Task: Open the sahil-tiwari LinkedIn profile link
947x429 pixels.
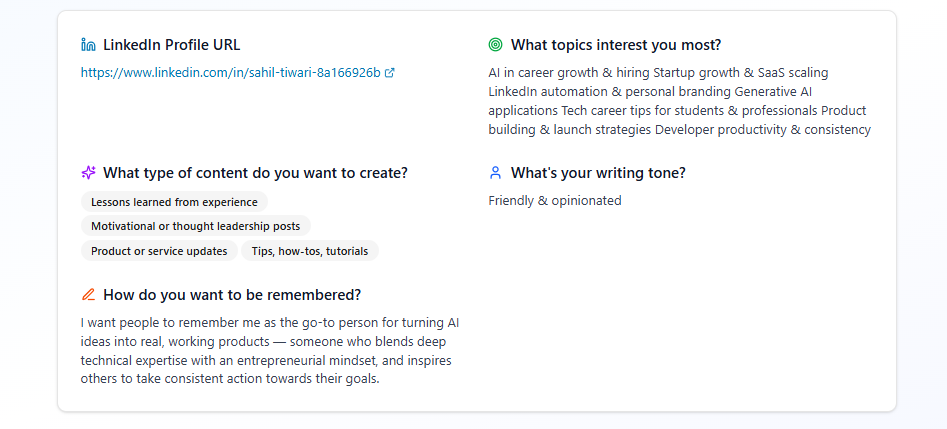Action: pos(230,73)
